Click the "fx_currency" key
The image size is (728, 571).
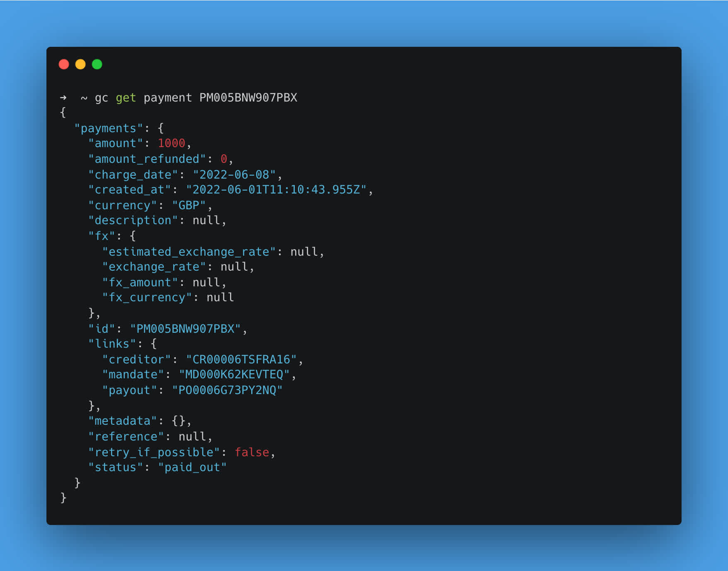click(x=147, y=298)
